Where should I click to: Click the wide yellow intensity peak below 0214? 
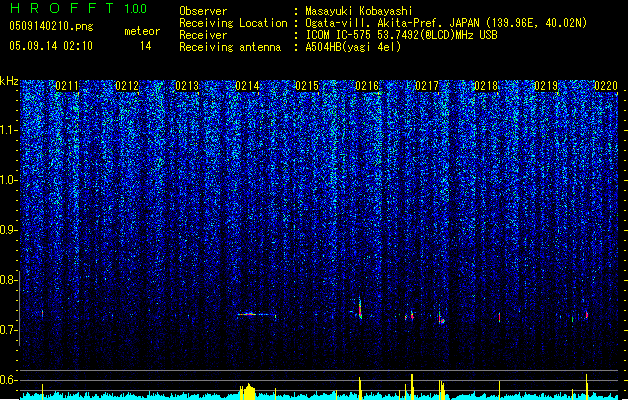point(249,392)
